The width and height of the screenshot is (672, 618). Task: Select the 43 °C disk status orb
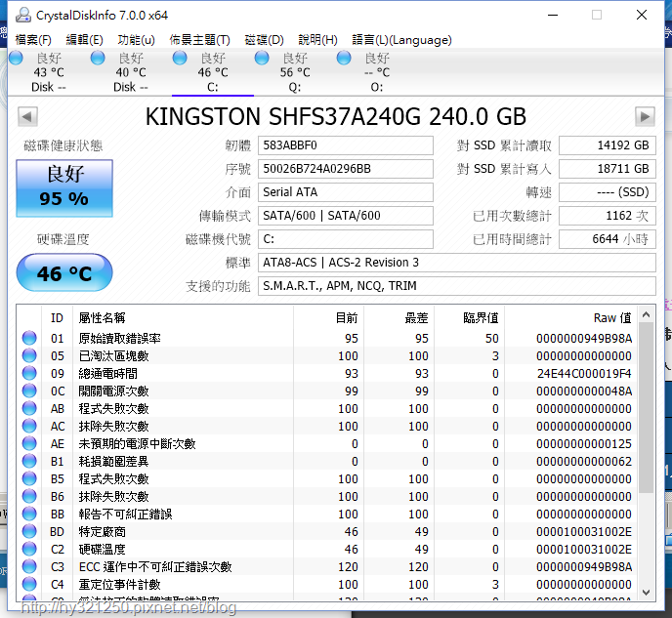pyautogui.click(x=16, y=58)
